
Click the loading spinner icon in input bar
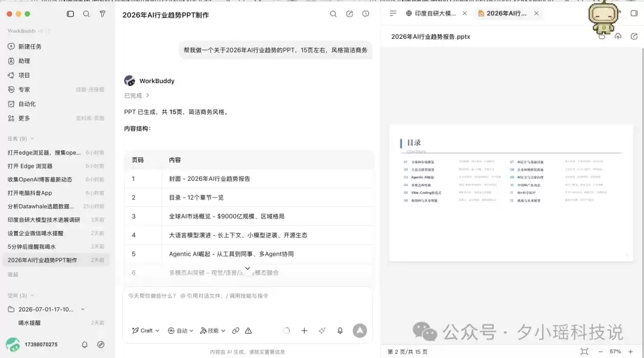click(286, 331)
